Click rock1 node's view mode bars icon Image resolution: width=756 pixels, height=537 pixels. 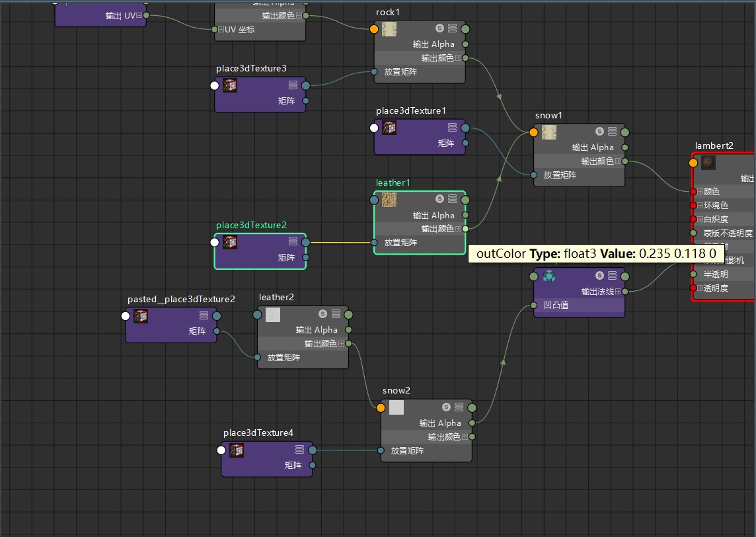click(x=452, y=28)
